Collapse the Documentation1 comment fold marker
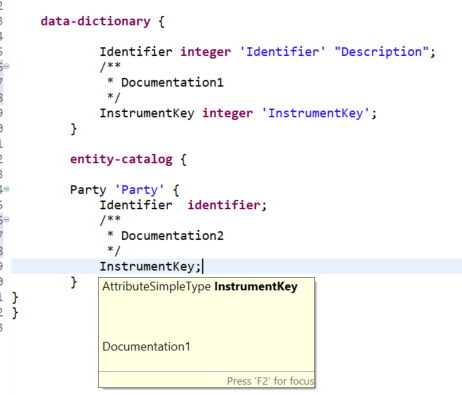The width and height of the screenshot is (462, 395). [6, 67]
